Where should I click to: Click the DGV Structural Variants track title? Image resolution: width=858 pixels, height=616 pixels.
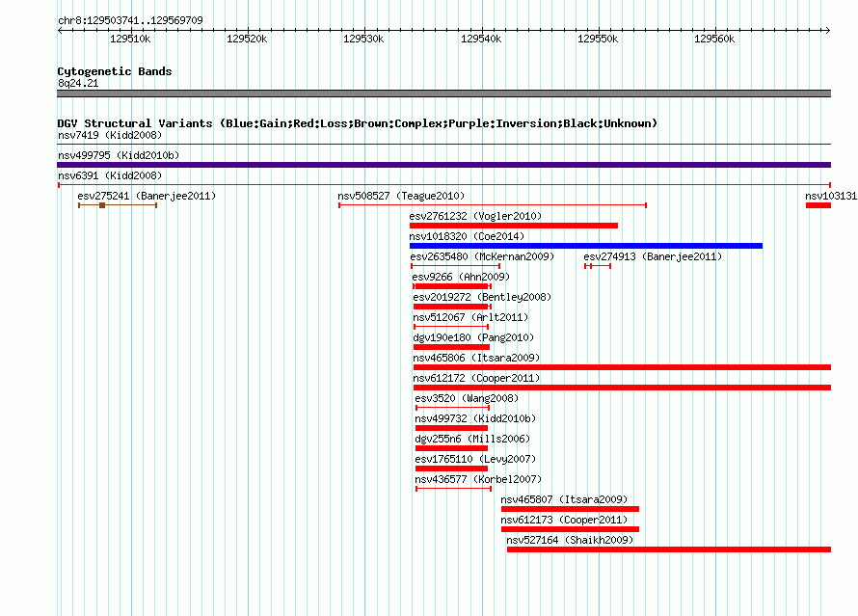(x=358, y=123)
